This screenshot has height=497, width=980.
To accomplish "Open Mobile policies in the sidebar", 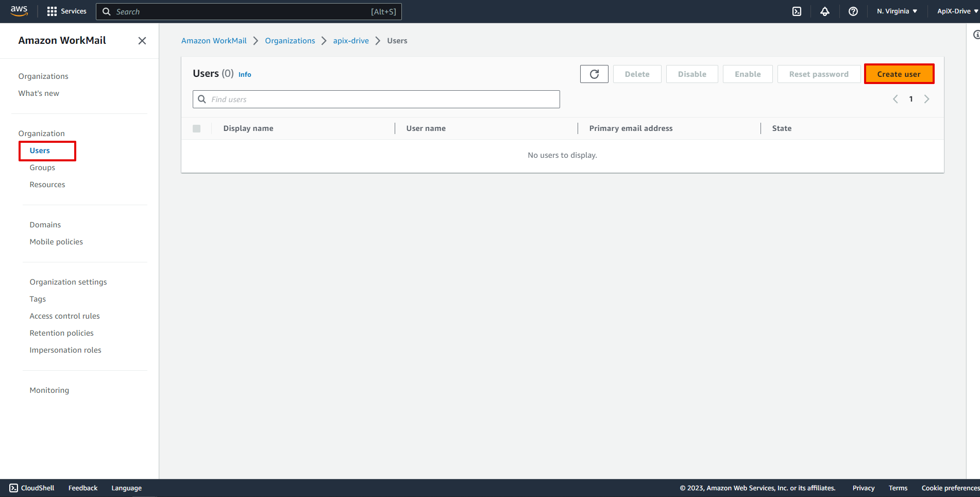I will [56, 242].
